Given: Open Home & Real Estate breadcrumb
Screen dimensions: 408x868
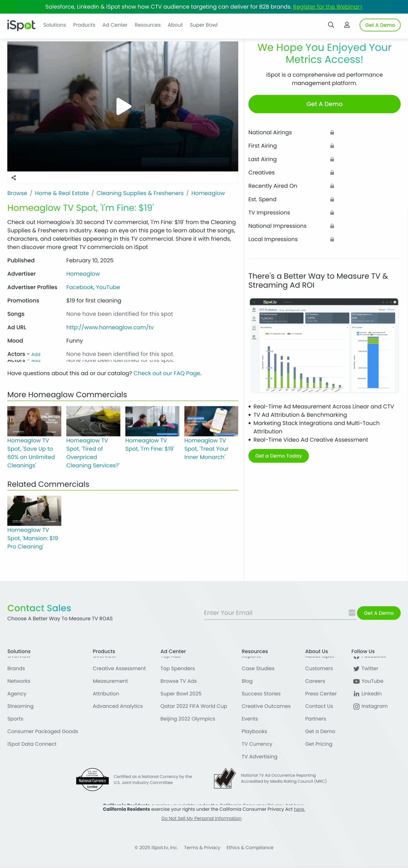Looking at the screenshot, I should [x=62, y=193].
